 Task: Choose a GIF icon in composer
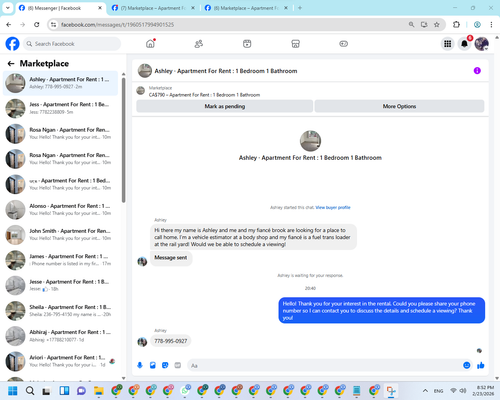(178, 365)
